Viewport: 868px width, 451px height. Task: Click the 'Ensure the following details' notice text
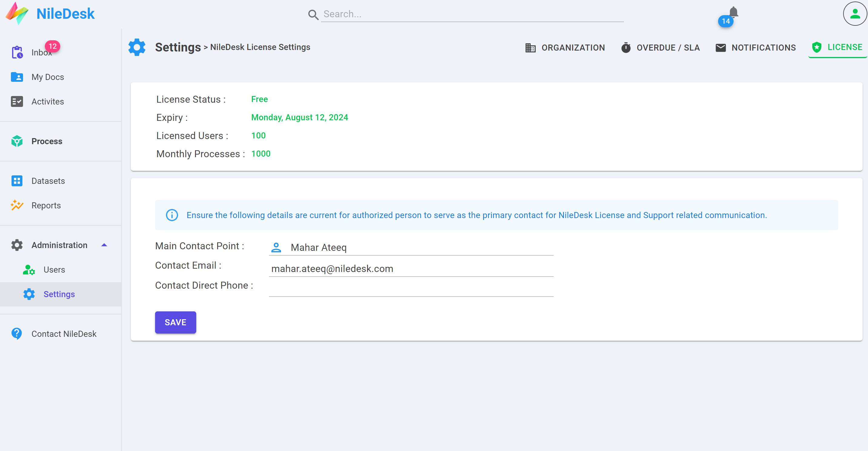coord(477,215)
